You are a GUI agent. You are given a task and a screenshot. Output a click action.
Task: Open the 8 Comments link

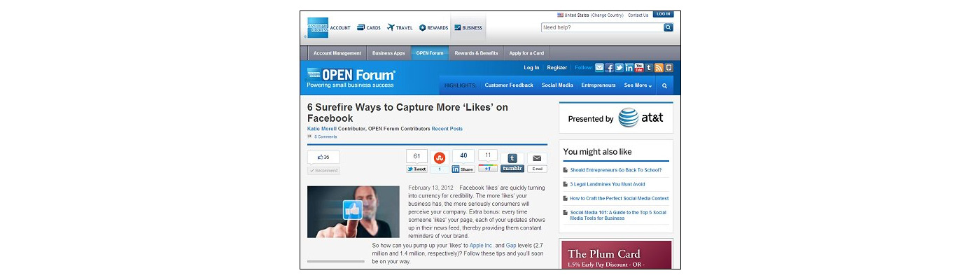tap(325, 136)
